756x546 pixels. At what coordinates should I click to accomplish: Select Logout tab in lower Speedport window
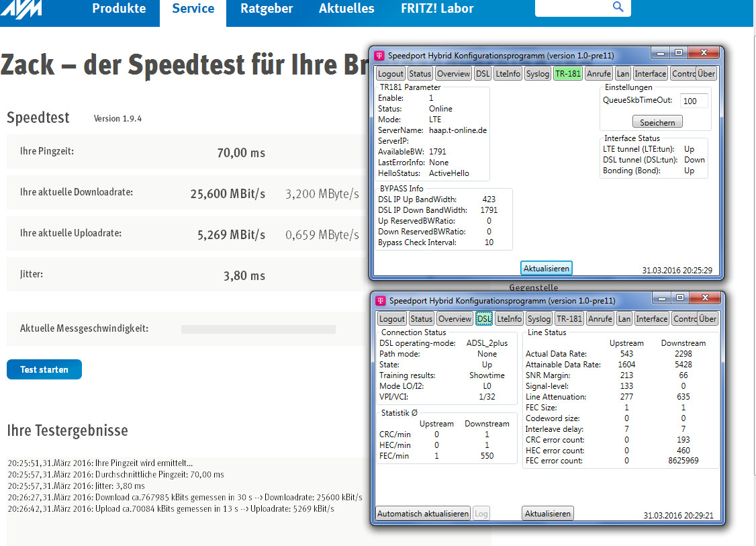392,319
